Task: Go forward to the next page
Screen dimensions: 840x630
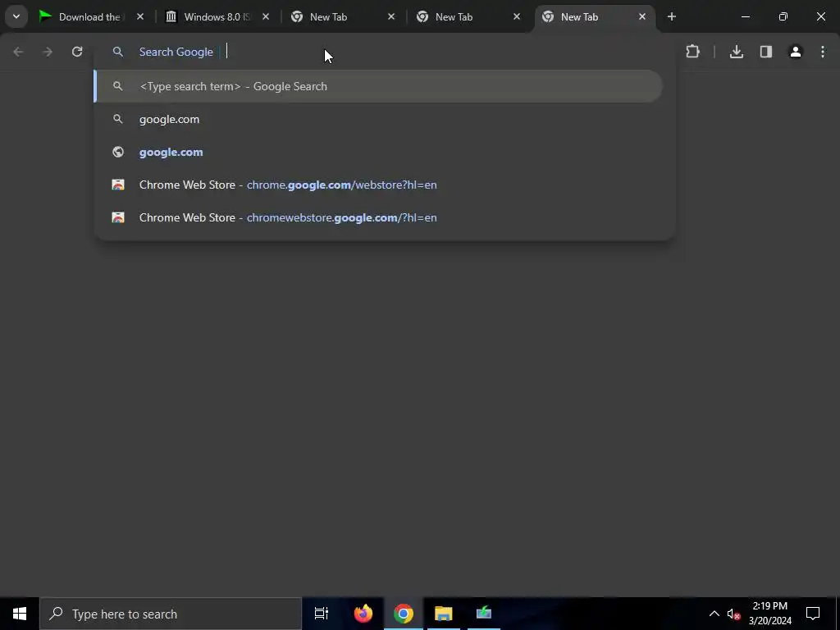Action: coord(48,52)
